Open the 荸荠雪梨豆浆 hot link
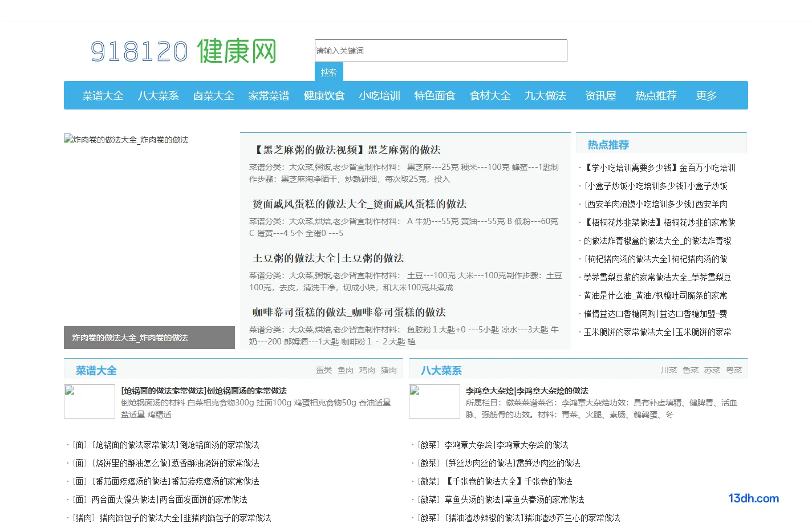This screenshot has width=812, height=532. pyautogui.click(x=657, y=277)
